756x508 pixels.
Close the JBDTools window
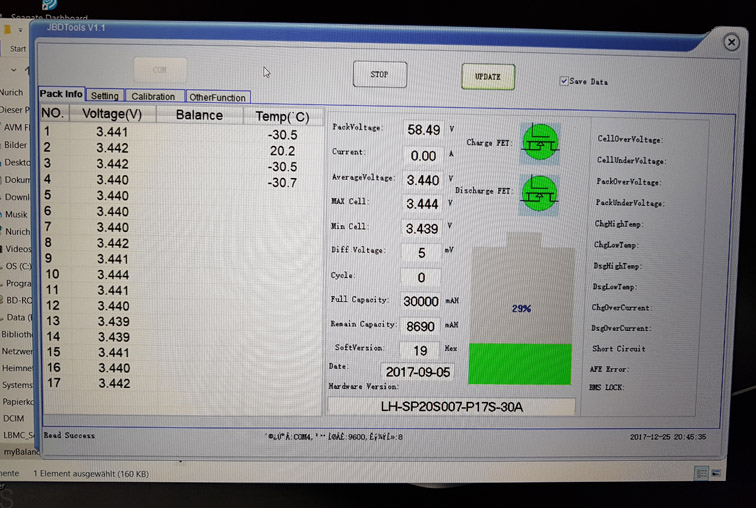tap(731, 41)
